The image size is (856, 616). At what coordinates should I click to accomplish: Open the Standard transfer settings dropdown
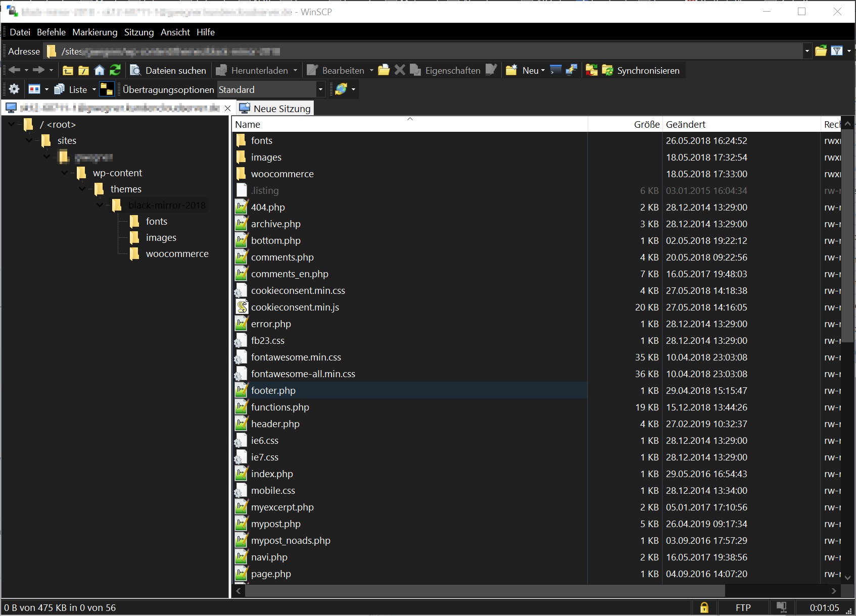coord(320,89)
